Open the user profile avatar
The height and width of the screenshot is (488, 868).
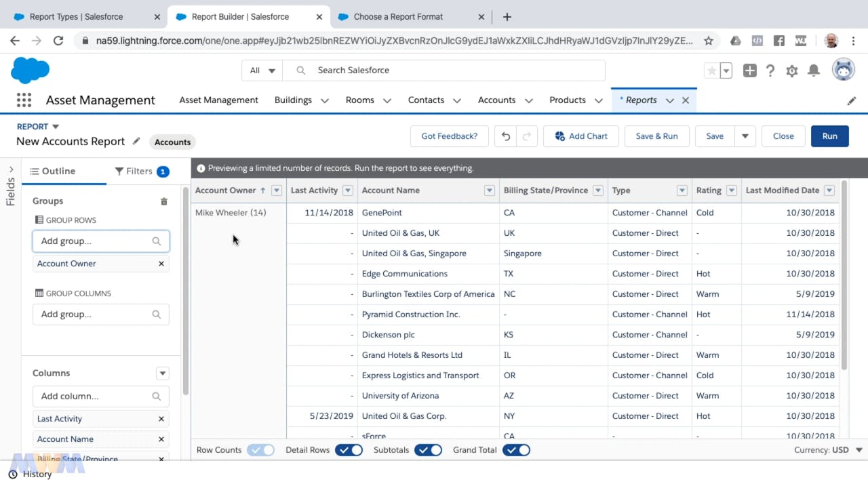[x=844, y=70]
